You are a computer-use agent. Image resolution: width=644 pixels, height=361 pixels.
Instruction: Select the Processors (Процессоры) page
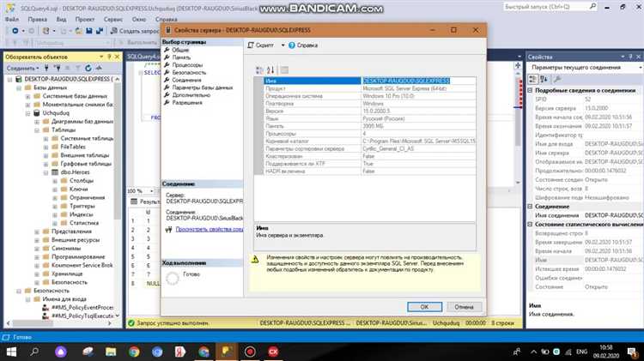click(x=187, y=64)
